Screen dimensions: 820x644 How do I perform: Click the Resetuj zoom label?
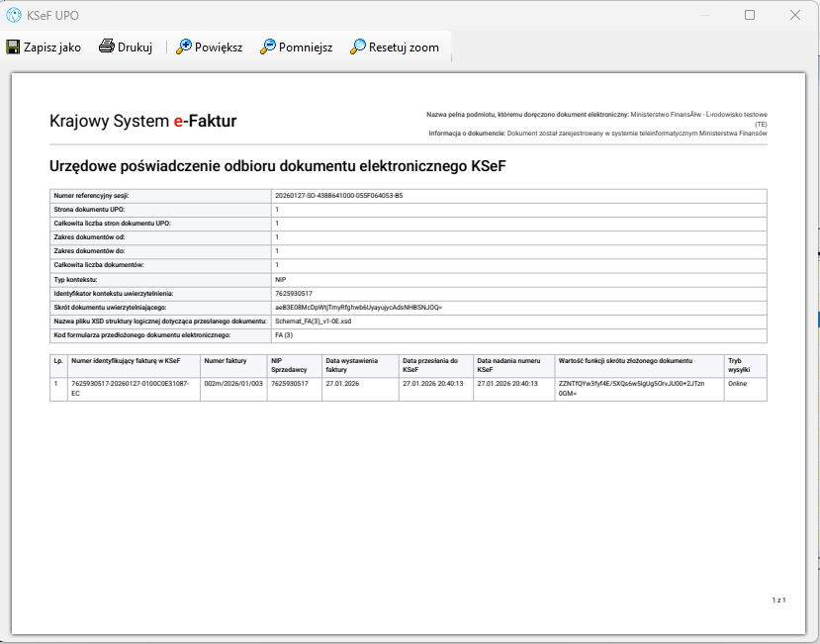click(x=404, y=47)
